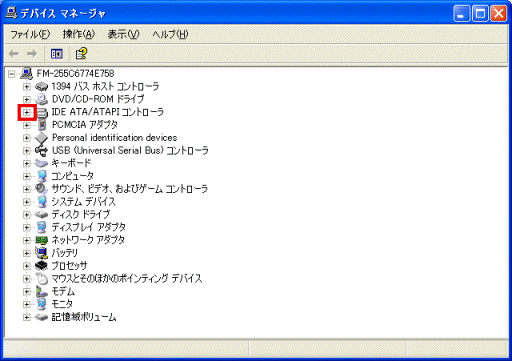Image resolution: width=512 pixels, height=361 pixels.
Task: Open the ファイル(F) menu
Action: pos(30,34)
